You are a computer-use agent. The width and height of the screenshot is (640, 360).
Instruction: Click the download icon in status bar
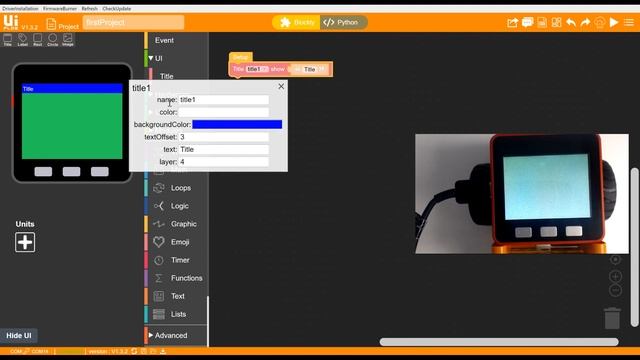pyautogui.click(x=163, y=351)
